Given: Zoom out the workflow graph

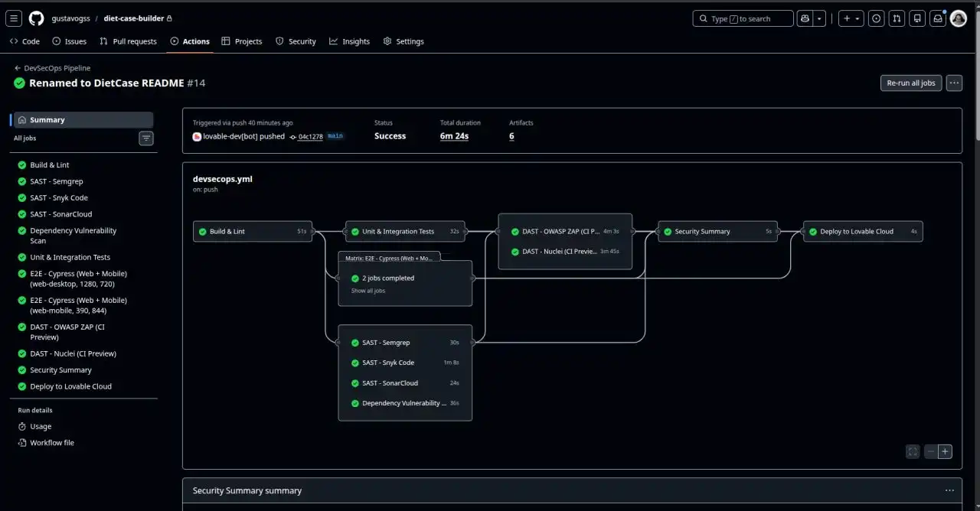Looking at the screenshot, I should (931, 452).
